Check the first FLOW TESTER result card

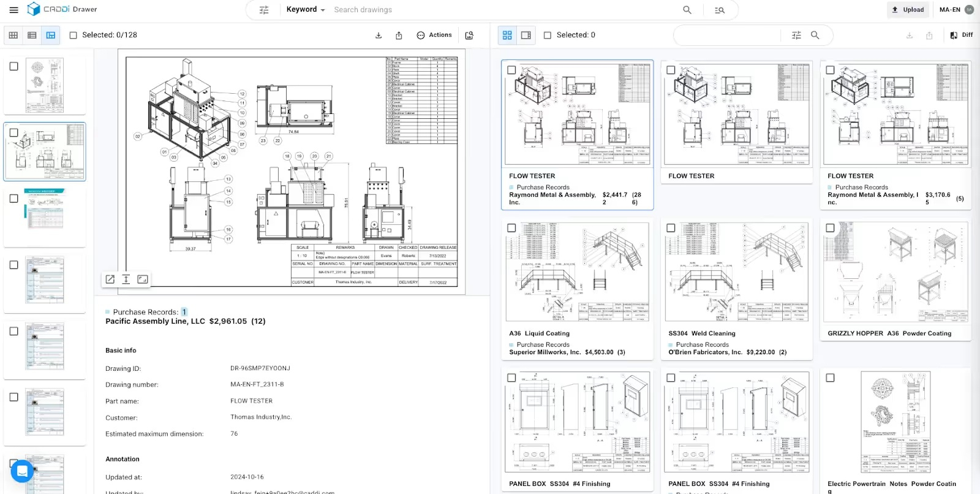click(x=511, y=70)
